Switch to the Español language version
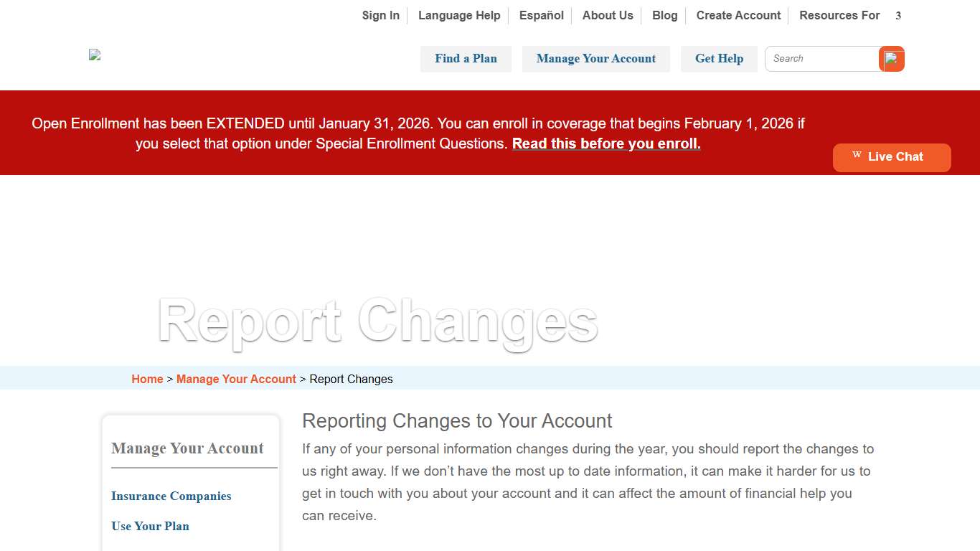 coord(541,15)
